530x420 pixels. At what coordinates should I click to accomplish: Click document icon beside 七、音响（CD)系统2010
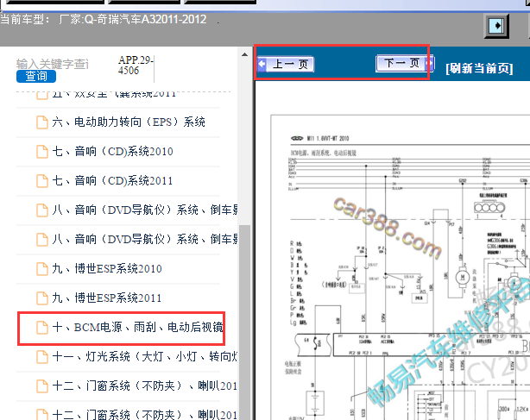pos(42,152)
